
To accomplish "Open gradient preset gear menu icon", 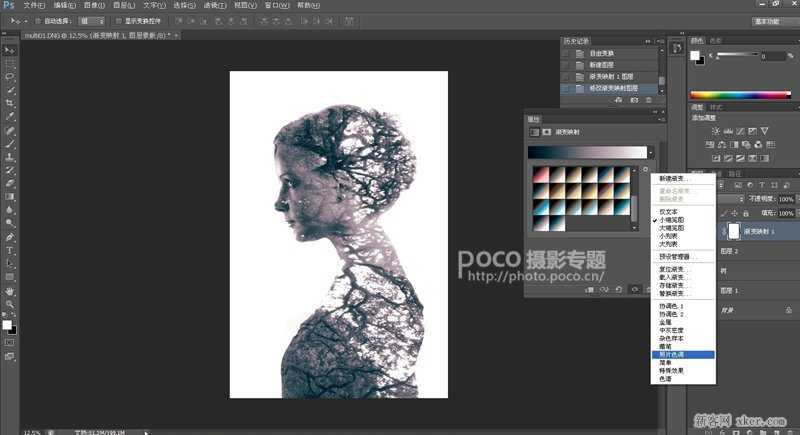I will tap(646, 171).
